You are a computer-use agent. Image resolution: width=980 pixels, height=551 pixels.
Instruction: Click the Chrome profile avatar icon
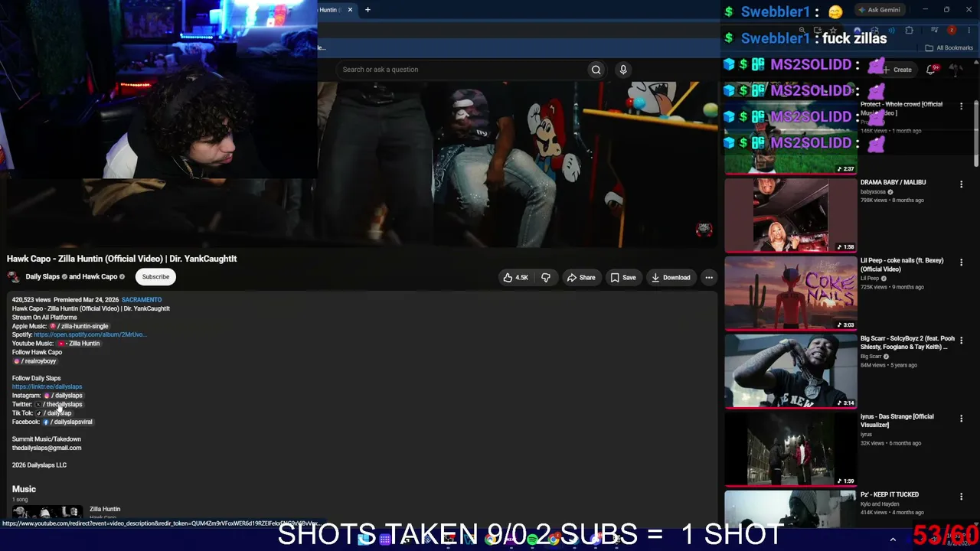click(952, 31)
